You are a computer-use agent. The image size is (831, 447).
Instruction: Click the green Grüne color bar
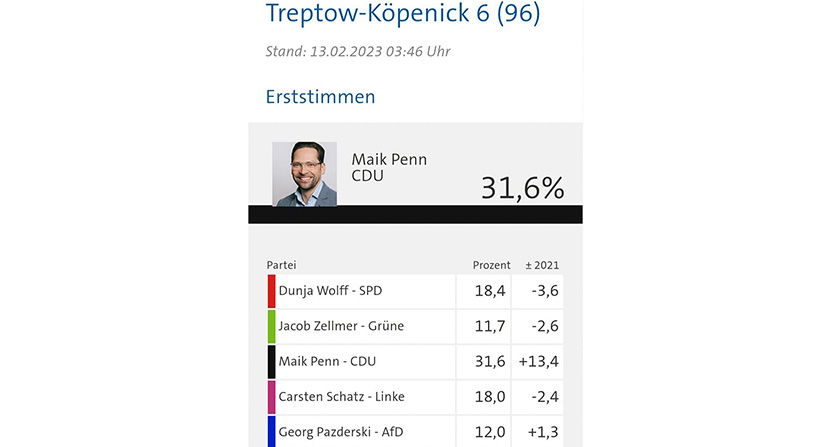tap(271, 326)
